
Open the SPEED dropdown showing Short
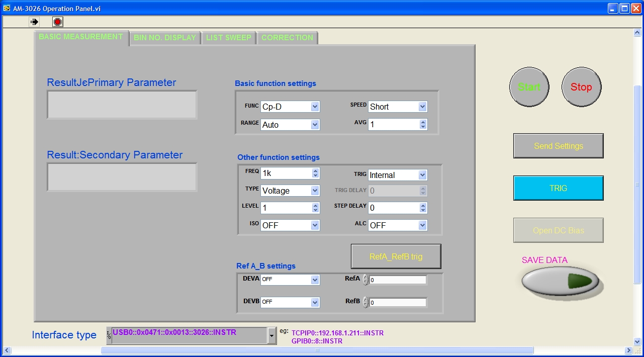click(398, 107)
